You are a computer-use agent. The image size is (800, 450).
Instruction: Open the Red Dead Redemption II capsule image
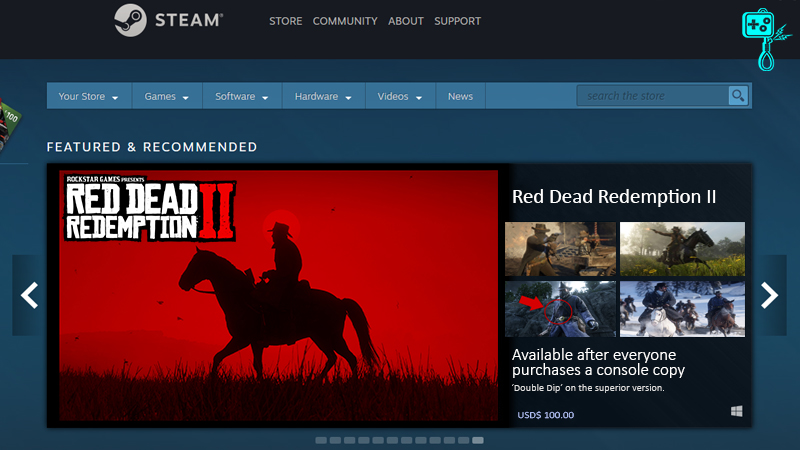(279, 295)
